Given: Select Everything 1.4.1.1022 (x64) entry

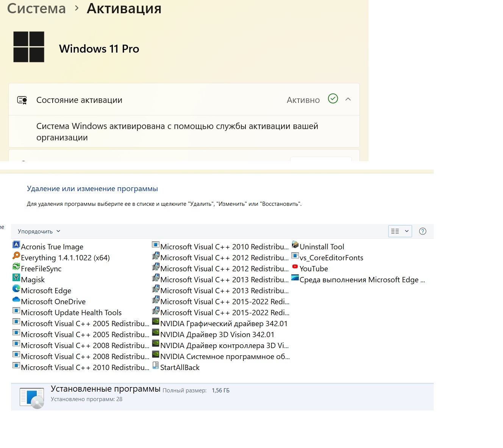Looking at the screenshot, I should pyautogui.click(x=66, y=258).
